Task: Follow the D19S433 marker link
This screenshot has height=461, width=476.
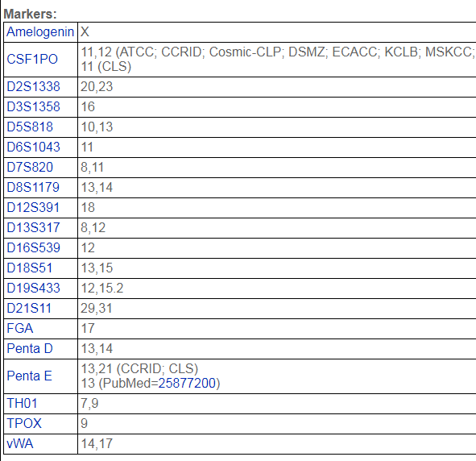Action: [33, 288]
